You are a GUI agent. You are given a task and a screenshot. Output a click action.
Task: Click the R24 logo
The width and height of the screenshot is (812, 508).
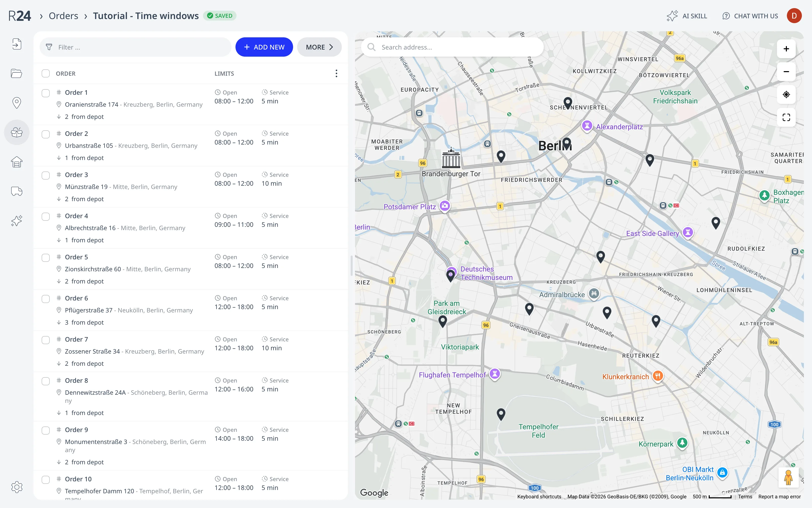tap(20, 16)
